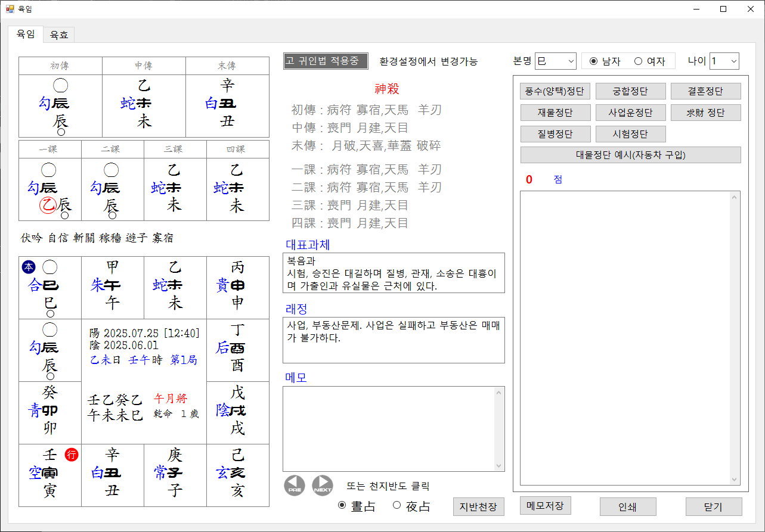This screenshot has width=765, height=532.
Task: Open the 본명 dropdown
Action: (555, 61)
